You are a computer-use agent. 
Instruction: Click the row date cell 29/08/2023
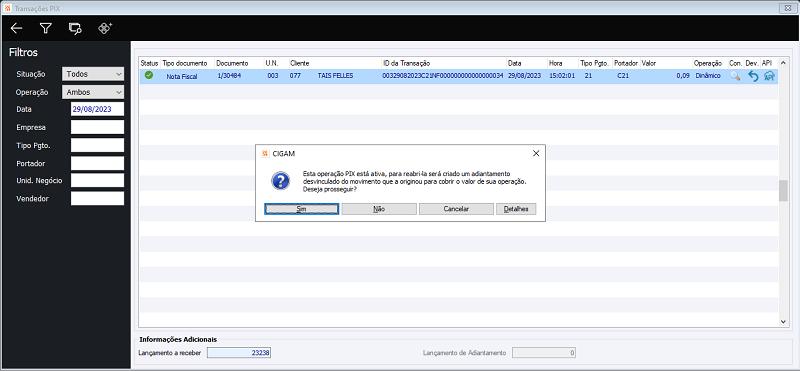tap(524, 76)
